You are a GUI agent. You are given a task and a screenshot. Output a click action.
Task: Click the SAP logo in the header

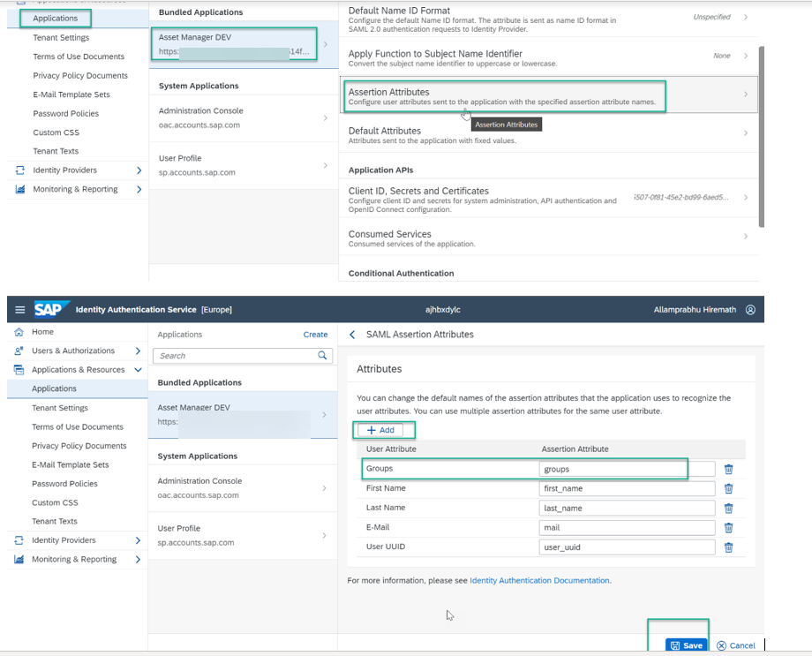click(x=51, y=309)
